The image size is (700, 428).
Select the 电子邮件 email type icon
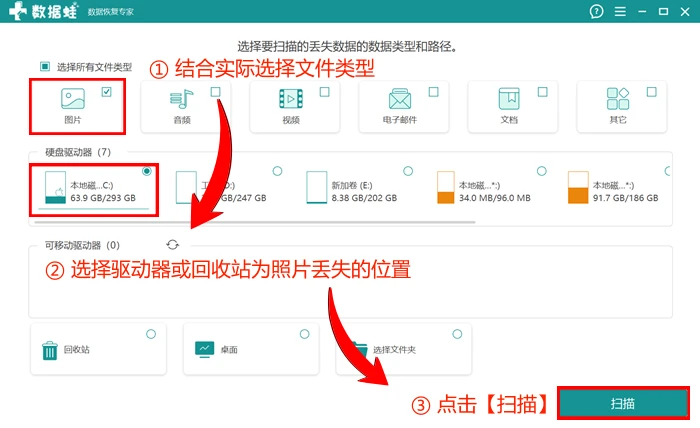[400, 99]
